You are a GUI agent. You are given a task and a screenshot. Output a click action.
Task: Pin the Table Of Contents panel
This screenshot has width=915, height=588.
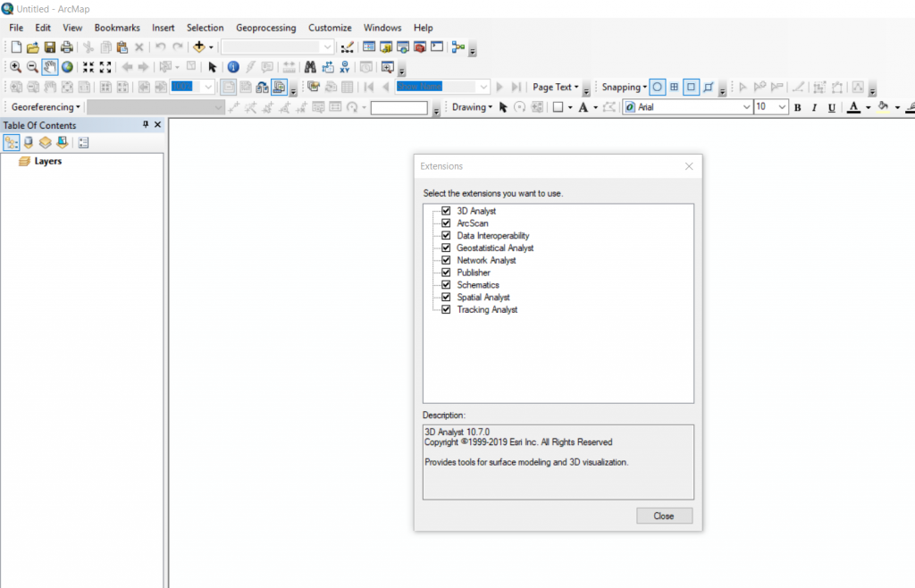pos(146,125)
